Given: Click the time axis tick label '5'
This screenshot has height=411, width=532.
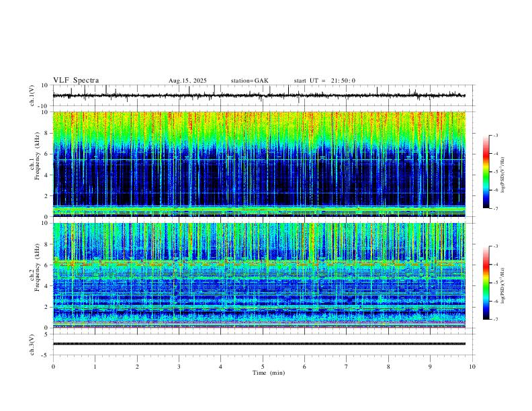Looking at the screenshot, I should [263, 367].
